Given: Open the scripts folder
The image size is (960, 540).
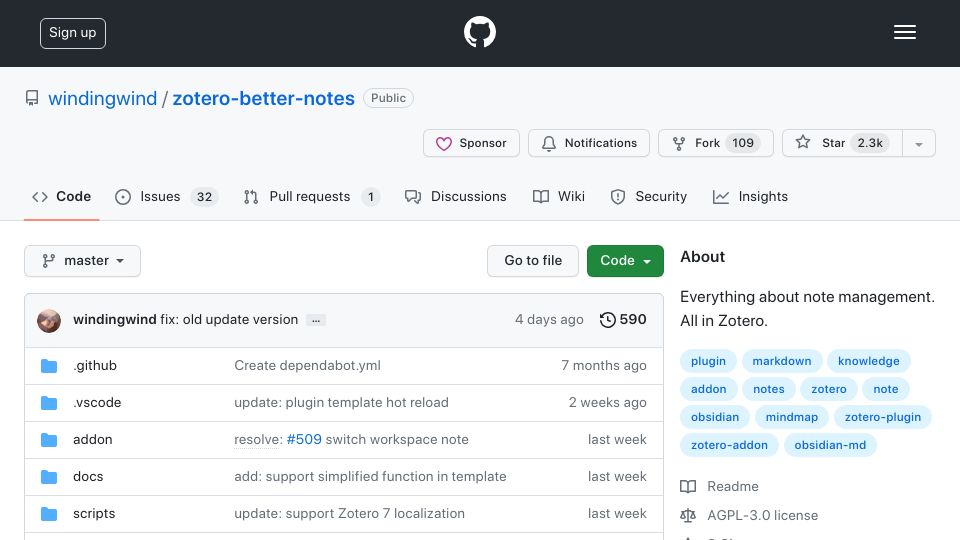Looking at the screenshot, I should point(94,514).
